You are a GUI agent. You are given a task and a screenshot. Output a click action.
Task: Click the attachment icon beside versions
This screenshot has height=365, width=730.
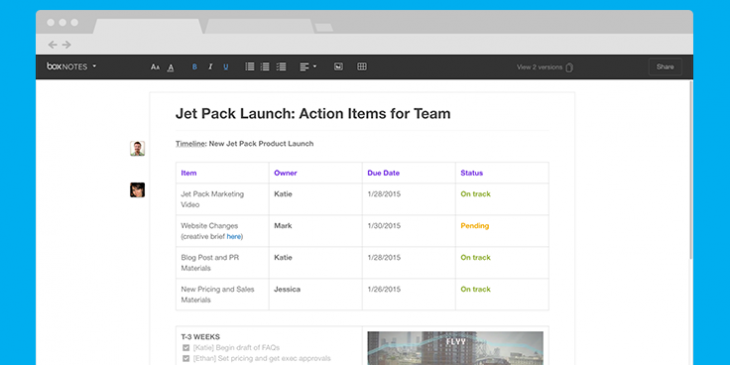pos(569,68)
